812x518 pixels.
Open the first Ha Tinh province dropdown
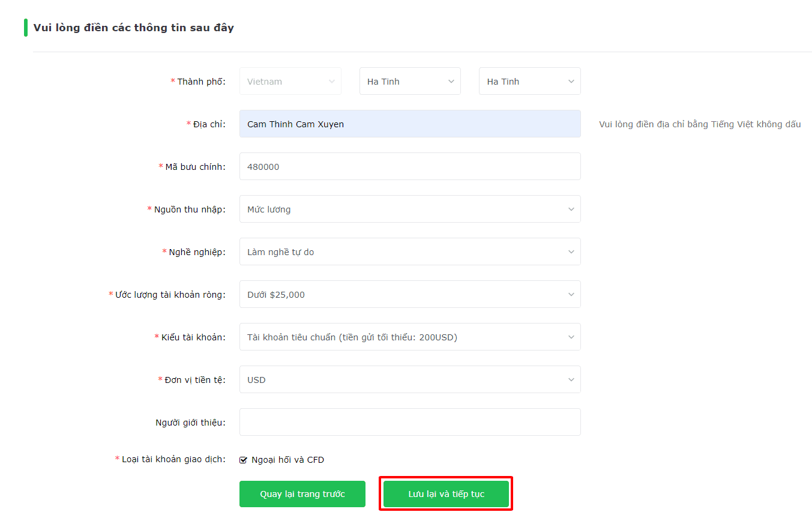click(410, 81)
